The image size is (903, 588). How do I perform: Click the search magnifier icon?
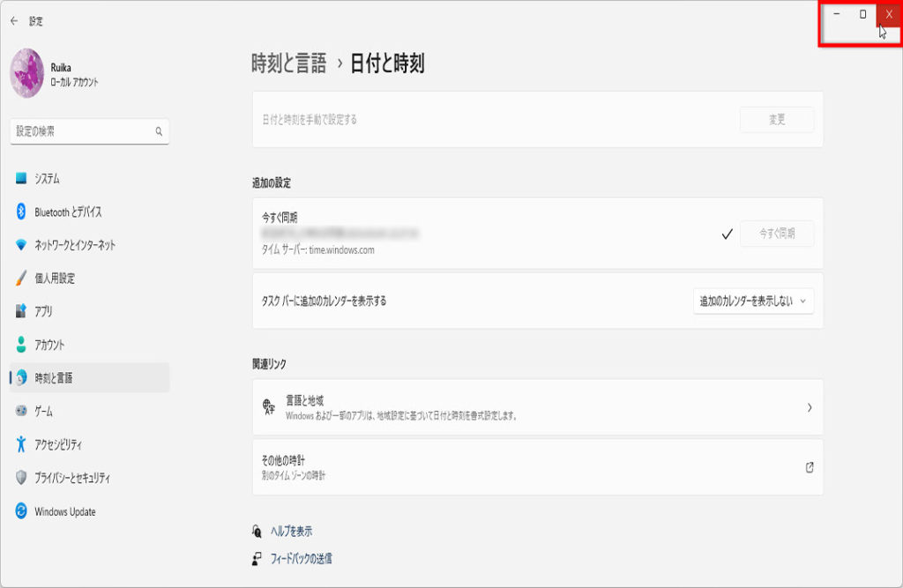pyautogui.click(x=159, y=131)
